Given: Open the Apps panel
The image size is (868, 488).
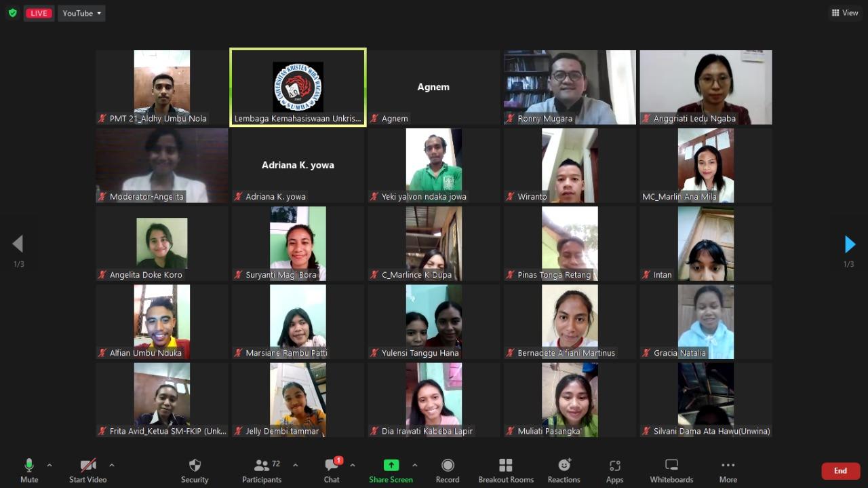Looking at the screenshot, I should pyautogui.click(x=614, y=470).
